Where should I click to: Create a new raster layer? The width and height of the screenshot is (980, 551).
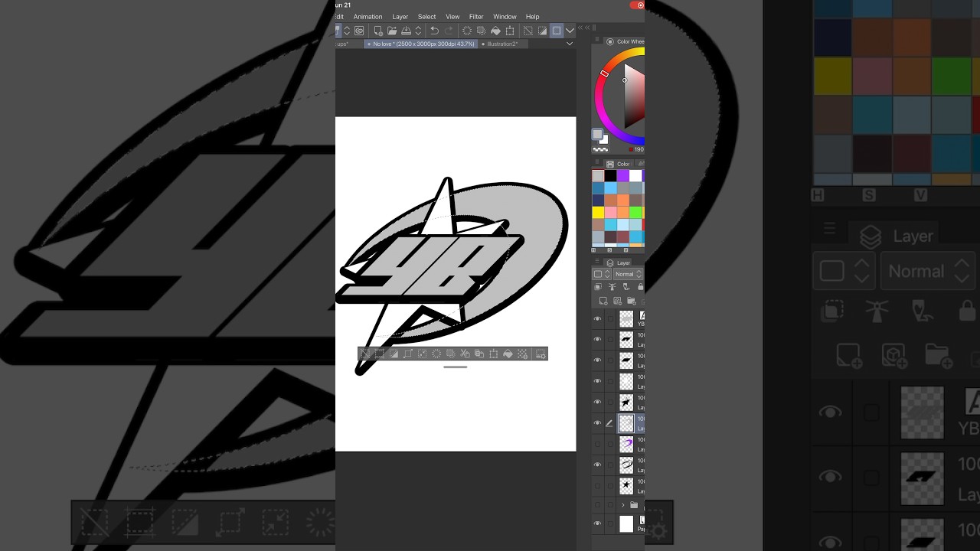tap(603, 301)
